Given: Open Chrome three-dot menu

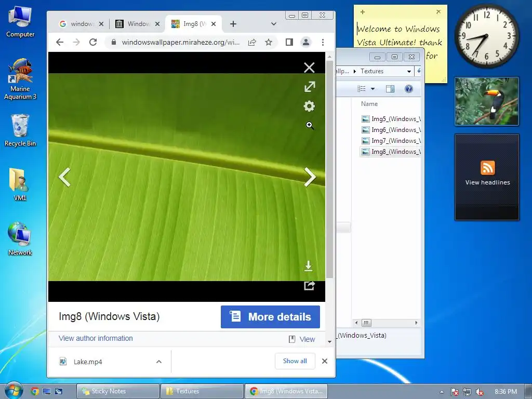Looking at the screenshot, I should pos(323,42).
